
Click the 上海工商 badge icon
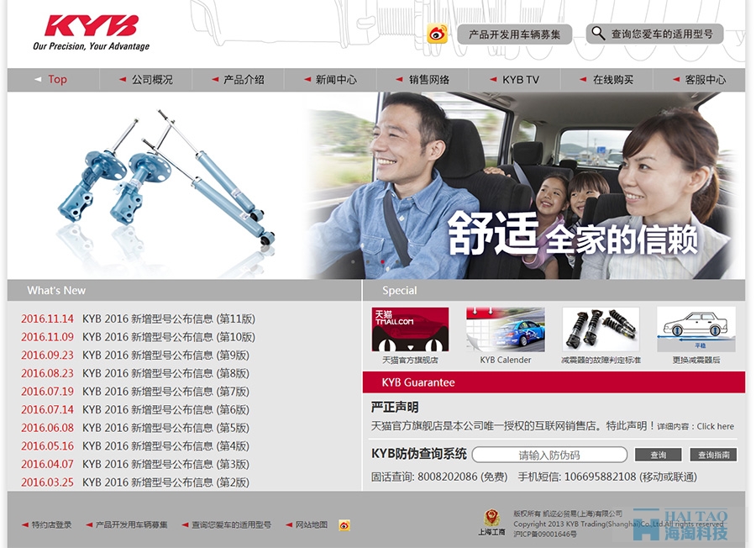[x=491, y=523]
